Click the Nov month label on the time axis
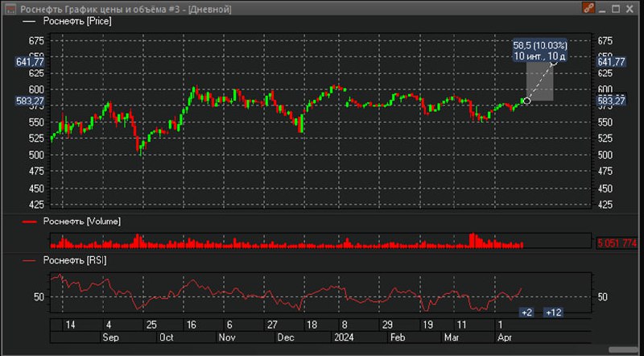 227,337
